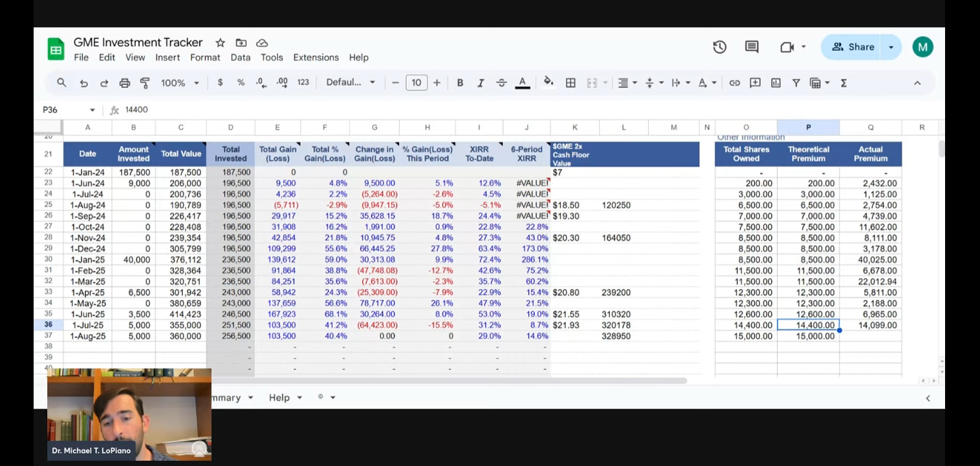Toggle italic formatting
The image size is (980, 466).
point(481,83)
